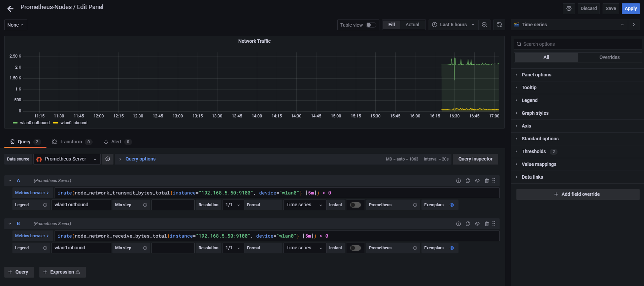
Task: Duplicate query B
Action: [468, 224]
